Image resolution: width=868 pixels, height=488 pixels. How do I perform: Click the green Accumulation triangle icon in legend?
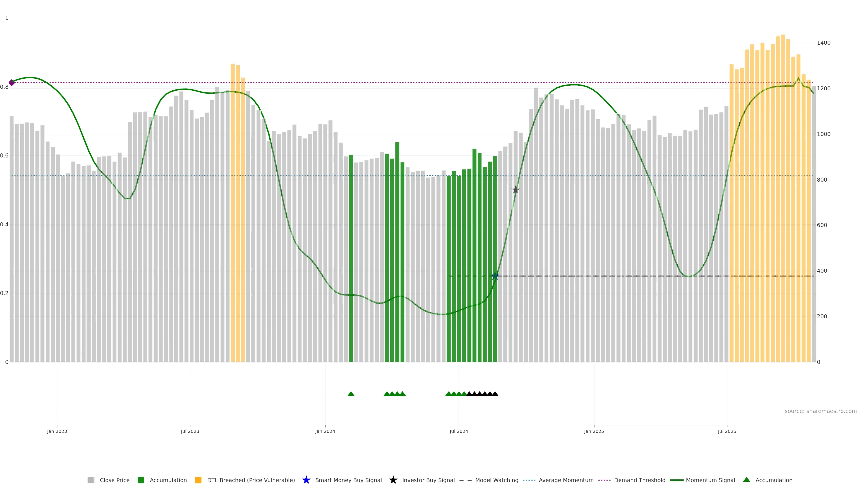[746, 480]
